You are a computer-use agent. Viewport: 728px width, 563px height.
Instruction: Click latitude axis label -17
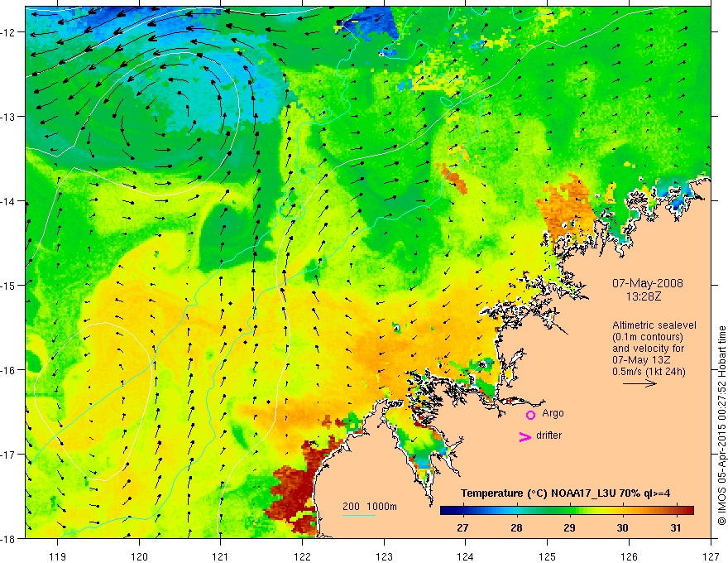8,455
